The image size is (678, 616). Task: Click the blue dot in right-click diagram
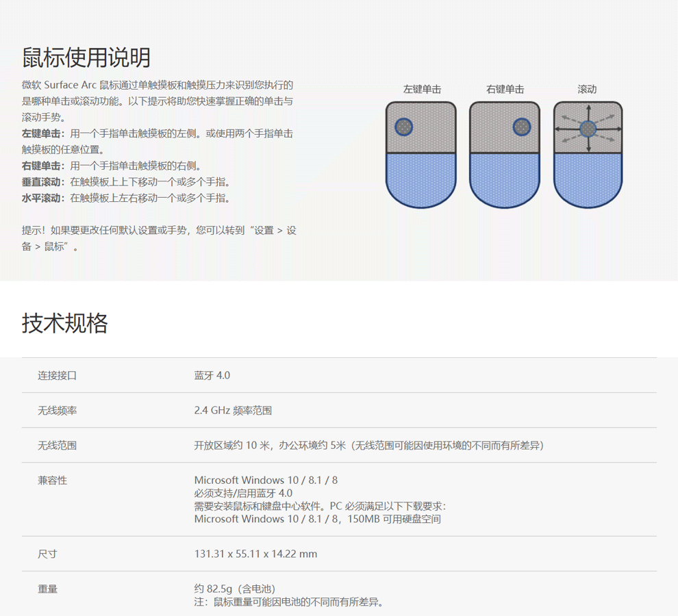coord(521,127)
